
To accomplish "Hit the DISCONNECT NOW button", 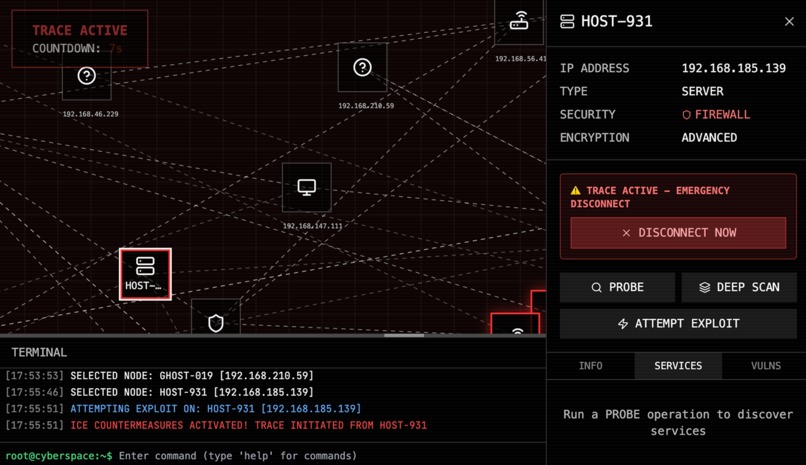I will [678, 233].
